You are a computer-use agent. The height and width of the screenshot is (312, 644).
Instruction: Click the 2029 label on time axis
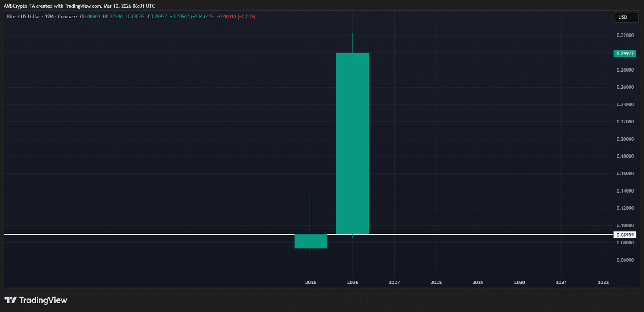(478, 283)
